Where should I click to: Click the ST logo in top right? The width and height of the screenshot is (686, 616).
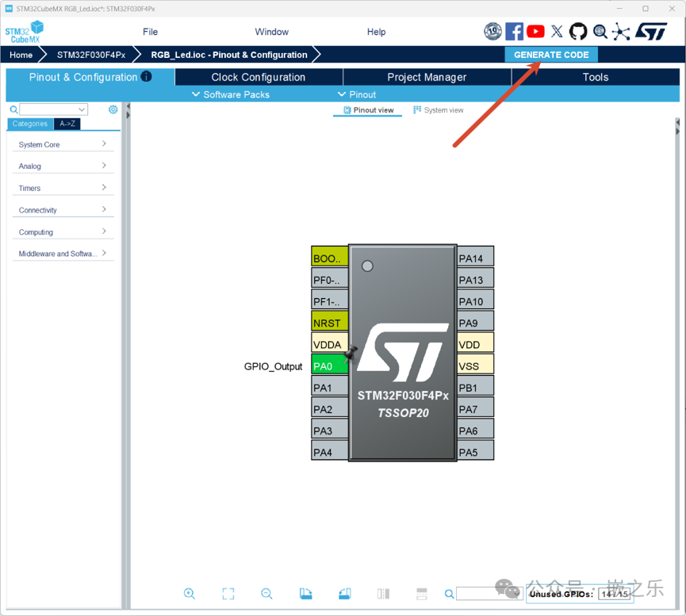tap(651, 32)
